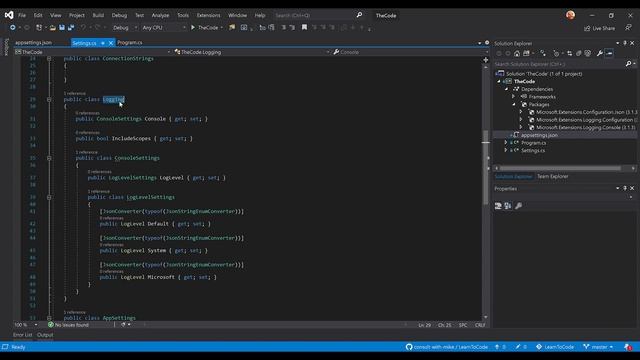Click Solution Explorer search magnifier icon

tap(629, 64)
